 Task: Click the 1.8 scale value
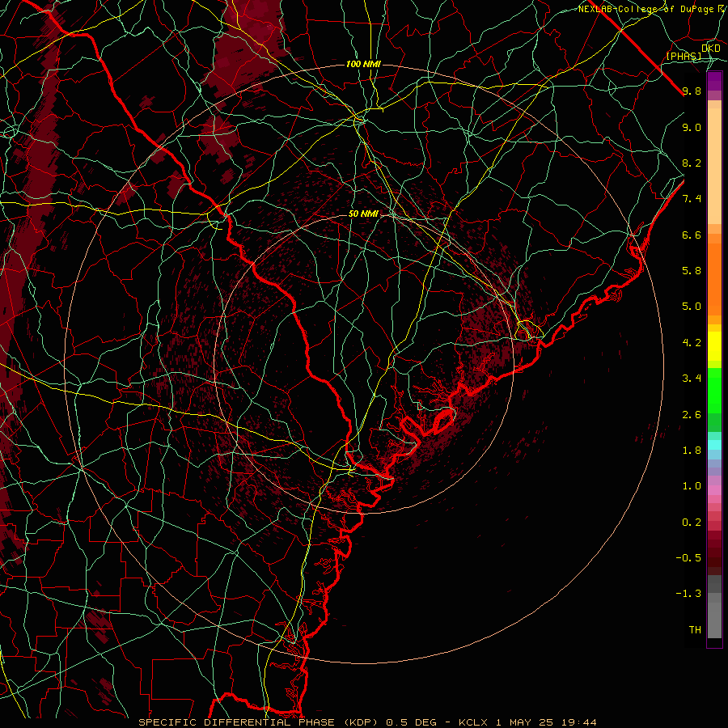(692, 451)
